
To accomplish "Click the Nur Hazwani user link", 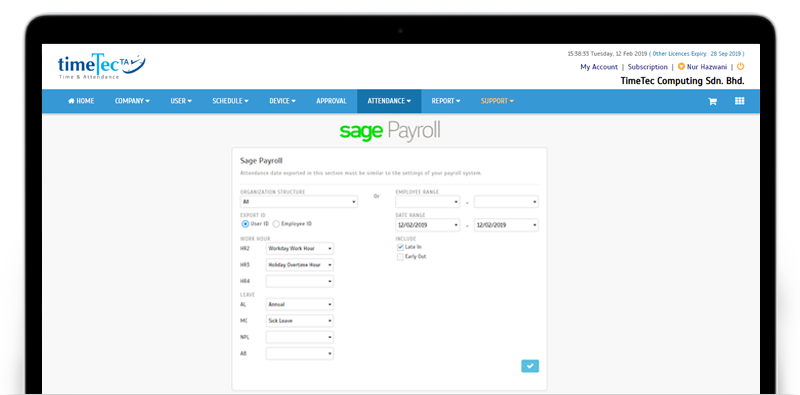I will (707, 67).
